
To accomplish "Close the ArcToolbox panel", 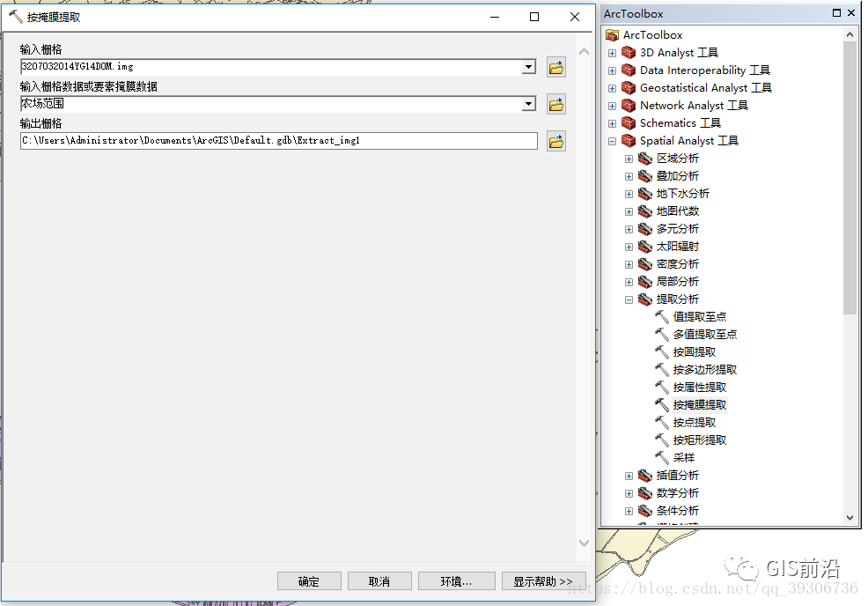I will pos(851,13).
